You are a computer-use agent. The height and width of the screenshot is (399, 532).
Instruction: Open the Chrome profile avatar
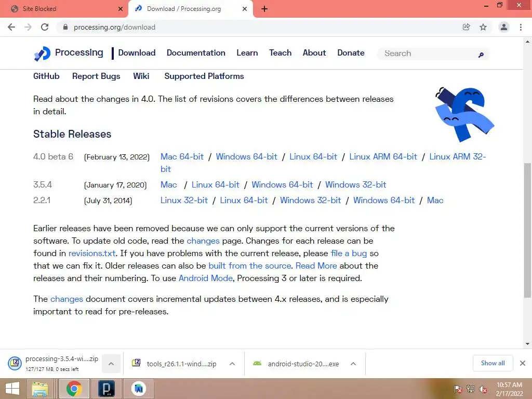(504, 27)
